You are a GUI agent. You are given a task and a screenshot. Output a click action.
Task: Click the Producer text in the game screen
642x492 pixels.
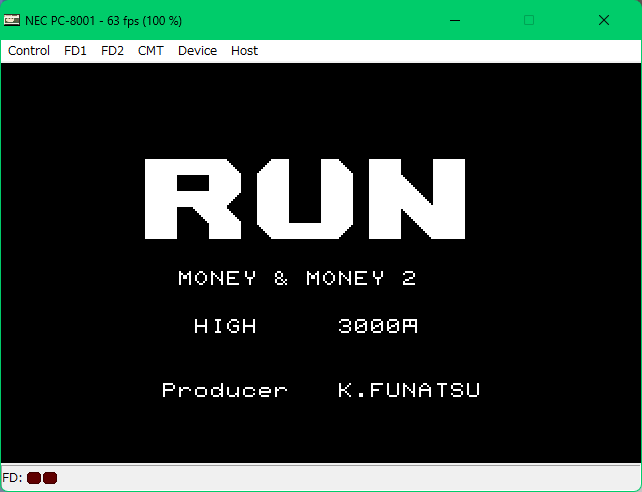click(x=224, y=391)
